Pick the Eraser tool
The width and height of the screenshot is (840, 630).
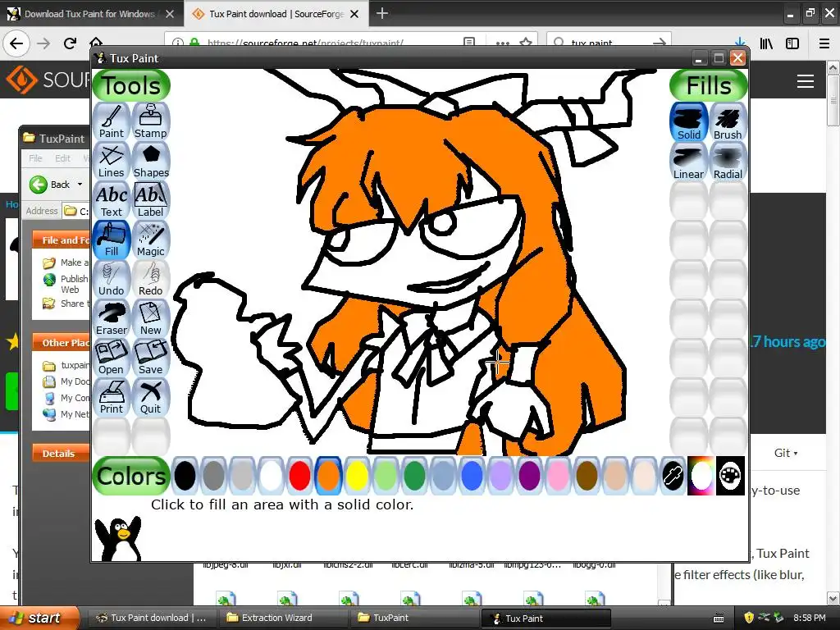[112, 318]
